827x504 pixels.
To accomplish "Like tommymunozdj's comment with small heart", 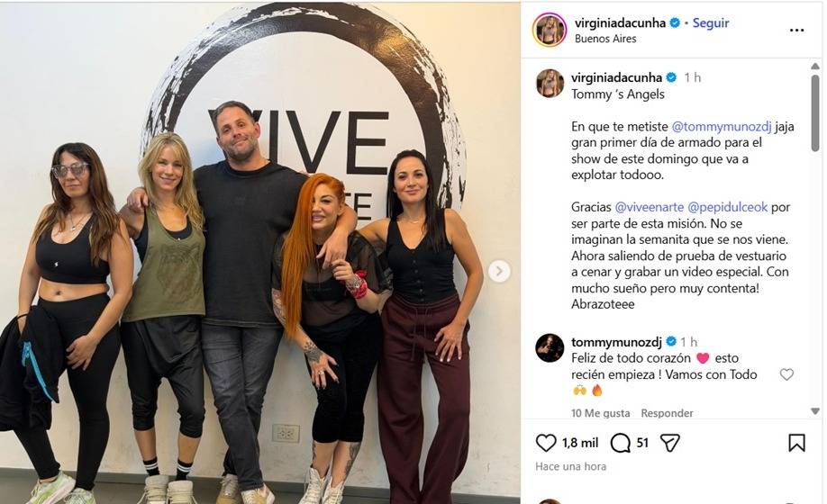I will [x=786, y=374].
